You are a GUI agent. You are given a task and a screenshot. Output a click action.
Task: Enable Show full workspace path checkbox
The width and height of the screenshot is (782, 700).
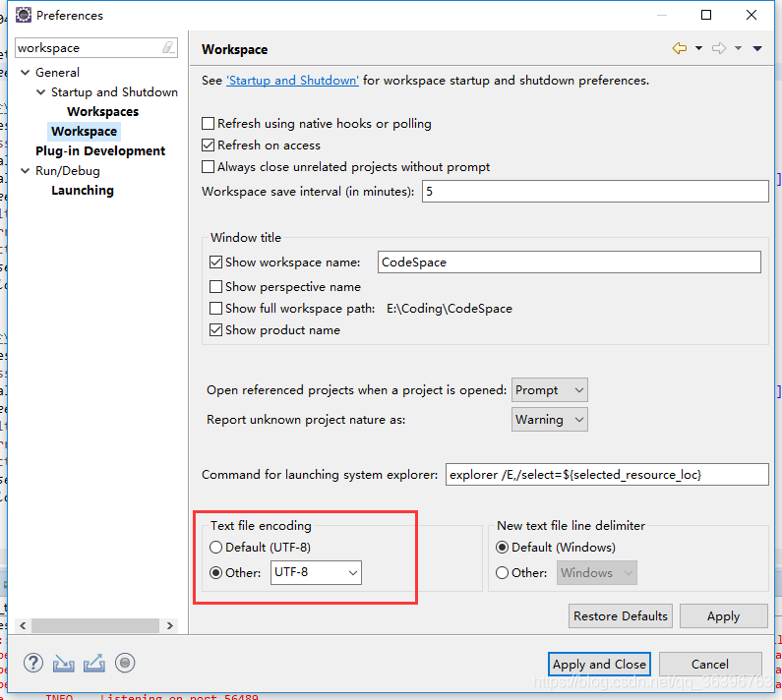(216, 309)
